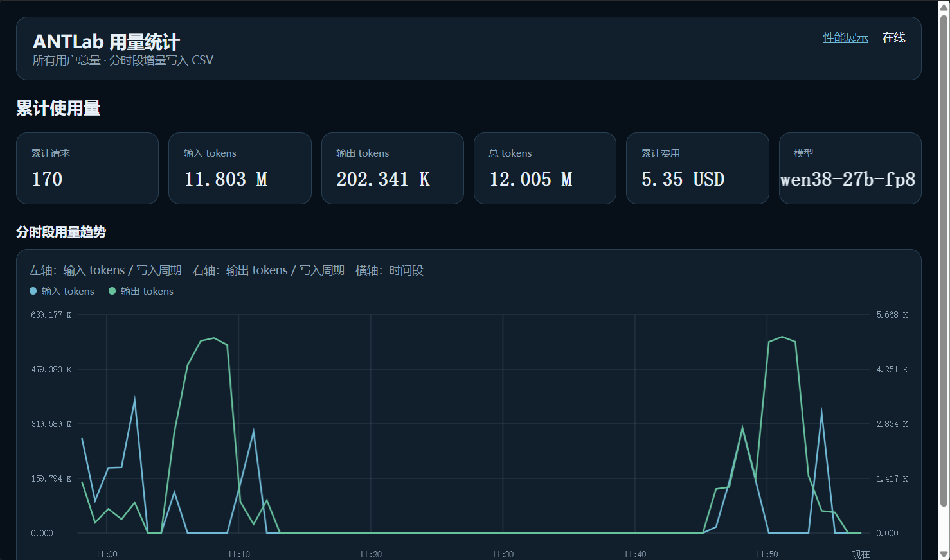This screenshot has width=950, height=560.
Task: Click the 11:40 time axis label
Action: coord(635,554)
